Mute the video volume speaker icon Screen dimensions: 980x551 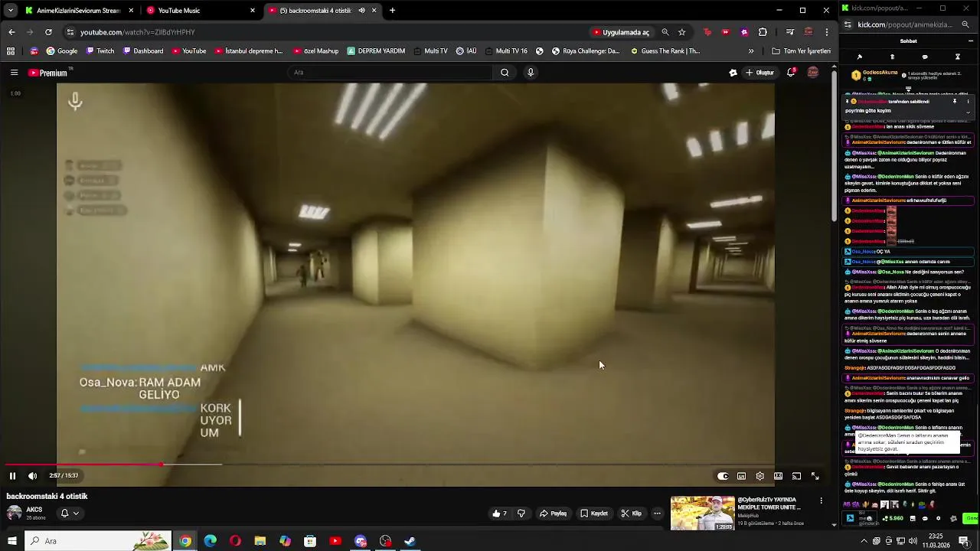(32, 476)
